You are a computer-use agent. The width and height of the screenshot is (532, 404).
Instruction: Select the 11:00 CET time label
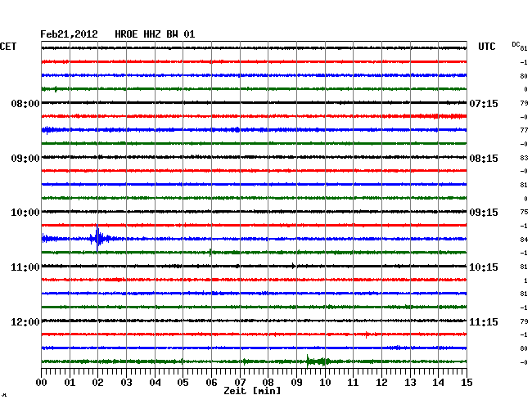(25, 267)
